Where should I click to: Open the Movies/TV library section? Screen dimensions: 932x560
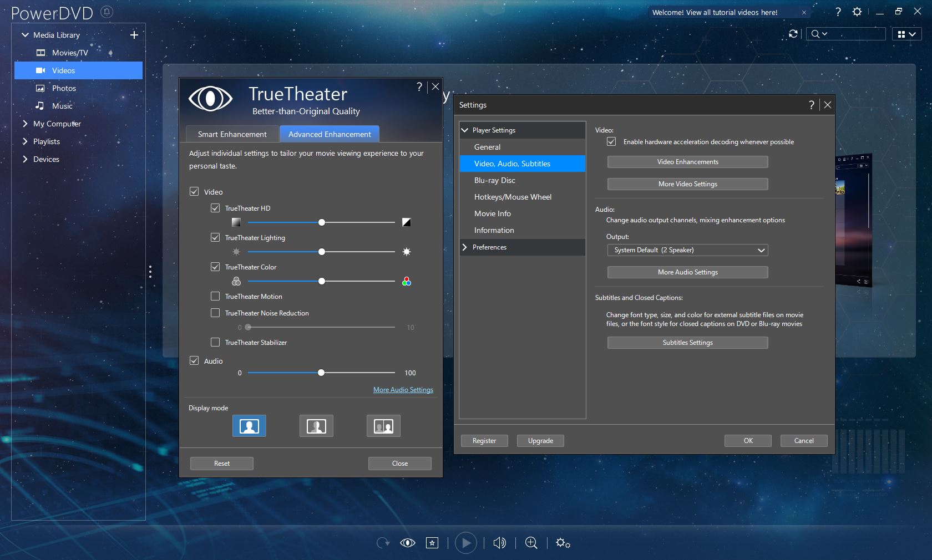coord(70,53)
